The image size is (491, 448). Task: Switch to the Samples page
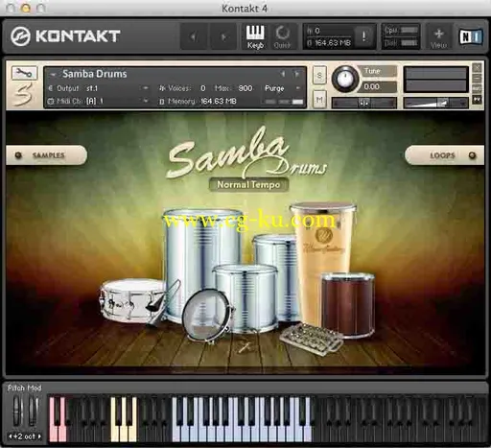point(47,155)
